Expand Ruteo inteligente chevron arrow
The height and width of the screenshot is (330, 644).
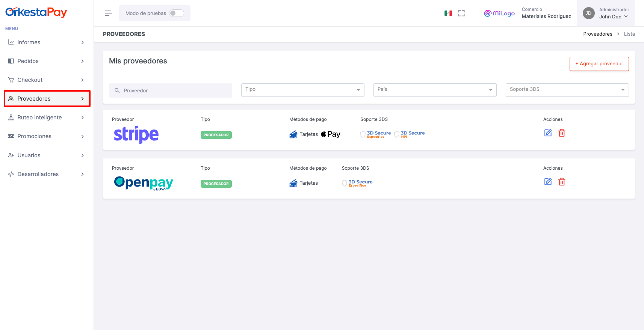83,118
